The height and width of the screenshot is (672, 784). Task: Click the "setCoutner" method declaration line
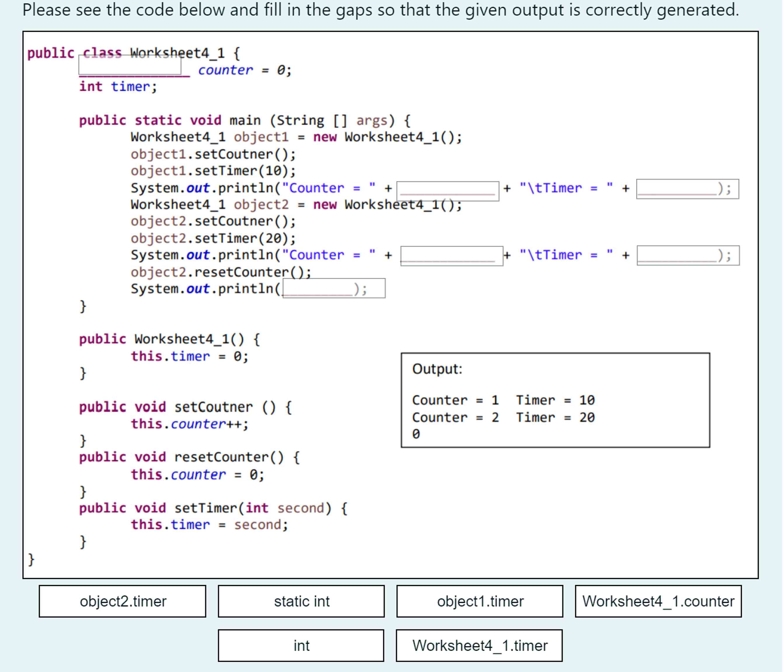(x=184, y=407)
